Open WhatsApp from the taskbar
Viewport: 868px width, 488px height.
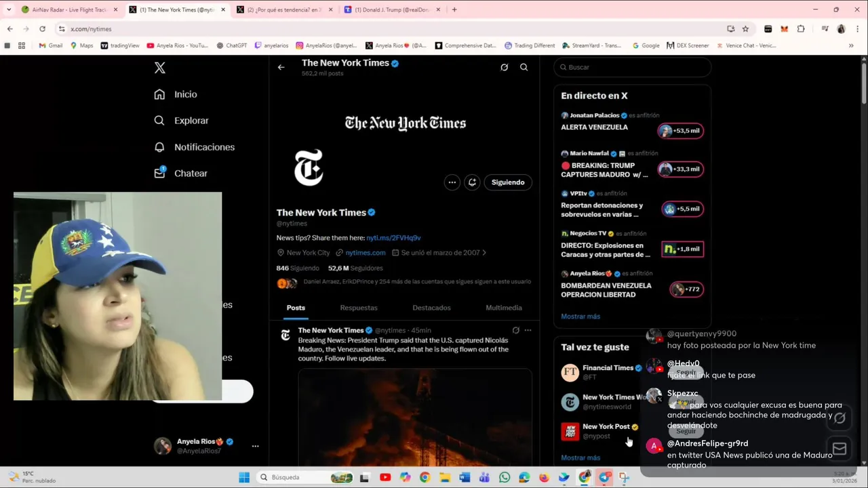click(x=504, y=477)
